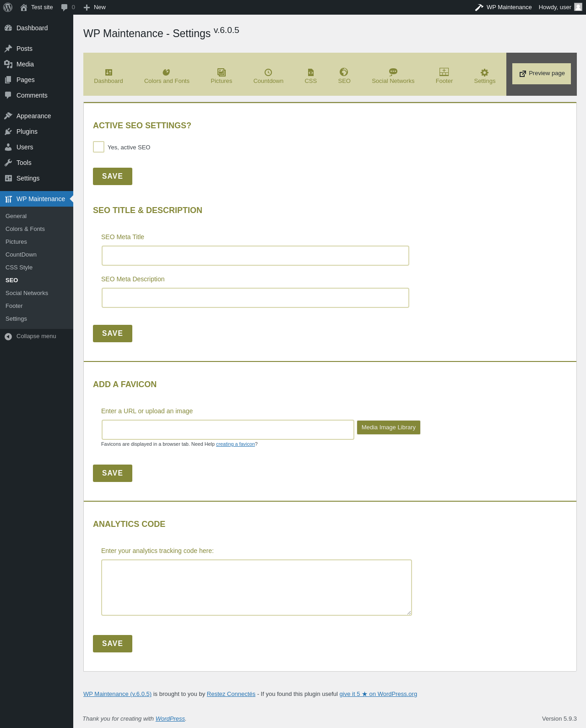The image size is (586, 728).
Task: Click the Comments icon in sidebar
Action: pos(8,95)
